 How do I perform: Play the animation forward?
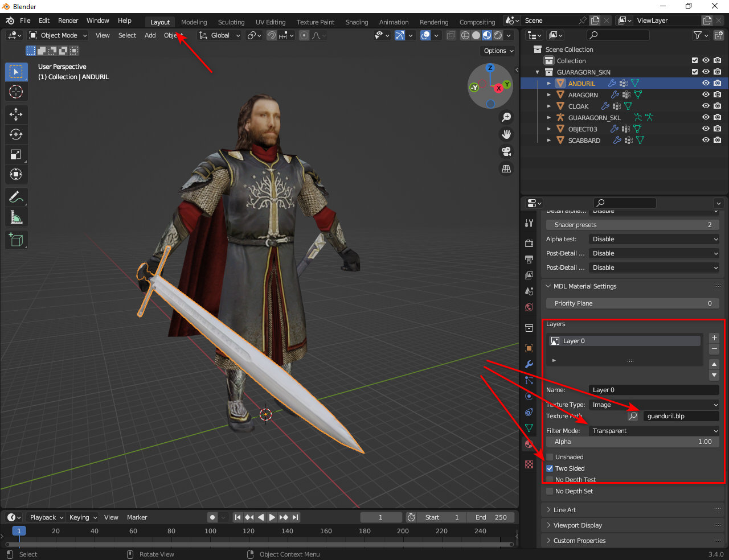pos(272,517)
